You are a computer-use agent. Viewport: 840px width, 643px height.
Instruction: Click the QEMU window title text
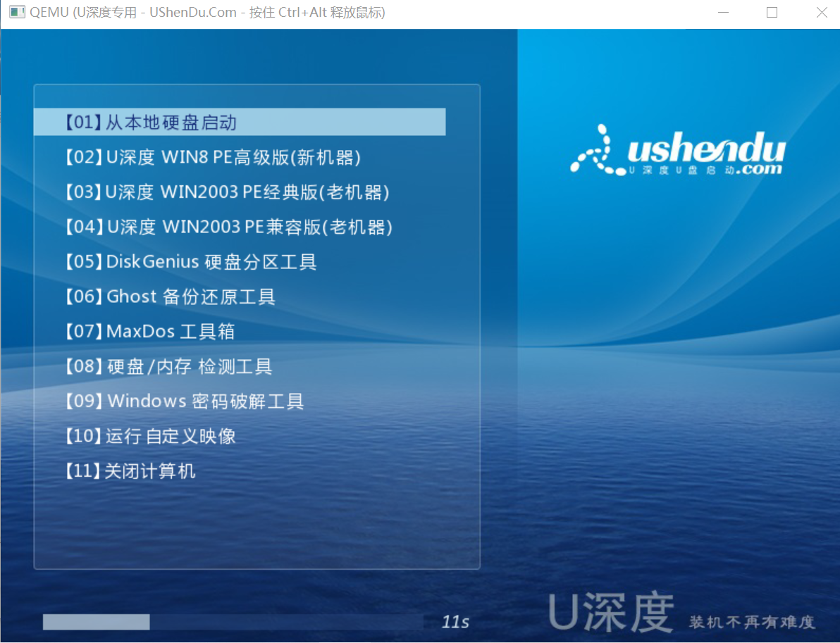tap(207, 12)
